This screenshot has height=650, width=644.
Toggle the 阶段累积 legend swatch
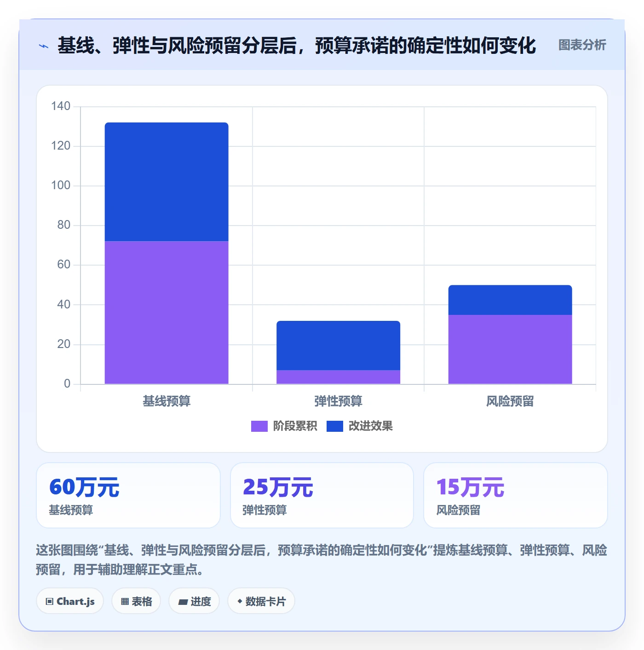click(x=259, y=426)
